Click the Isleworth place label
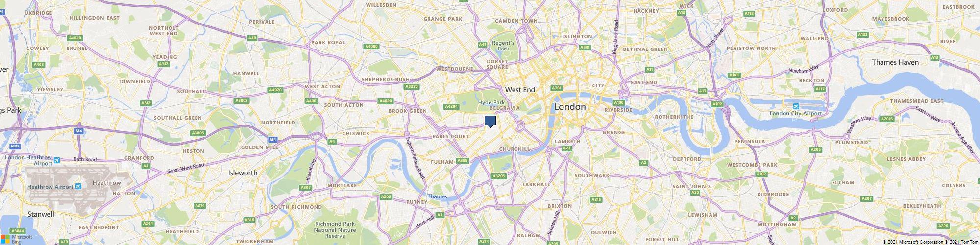This screenshot has height=245, width=980. point(243,173)
